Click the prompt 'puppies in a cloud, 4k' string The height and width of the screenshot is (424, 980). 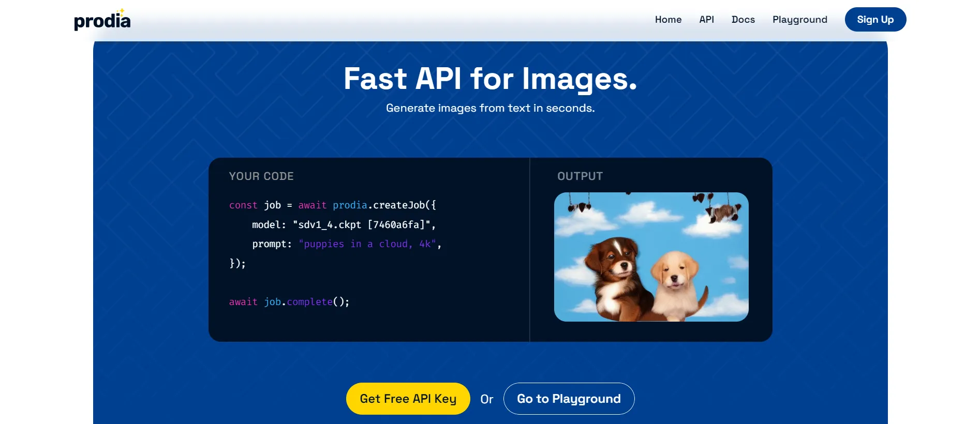(x=367, y=244)
